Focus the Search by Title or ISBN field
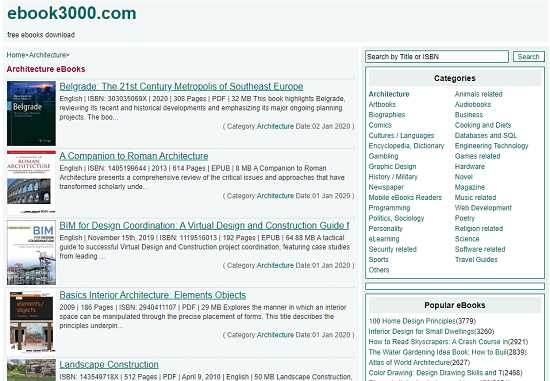 (437, 56)
